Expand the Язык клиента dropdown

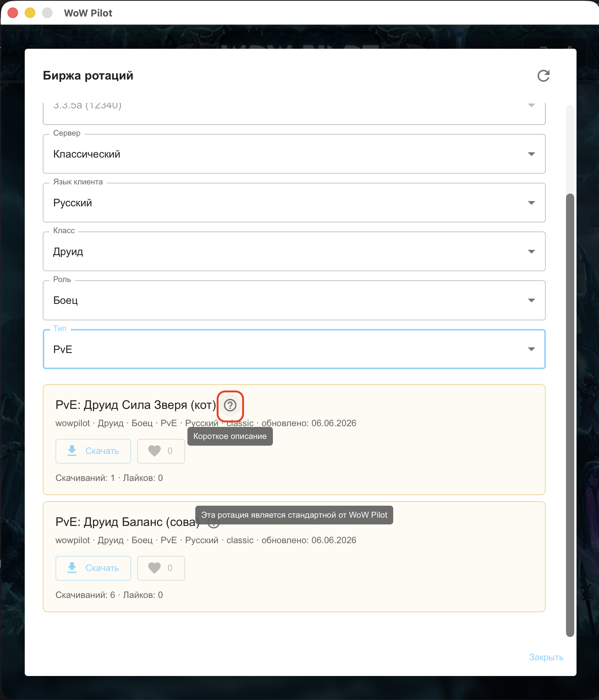pos(294,203)
